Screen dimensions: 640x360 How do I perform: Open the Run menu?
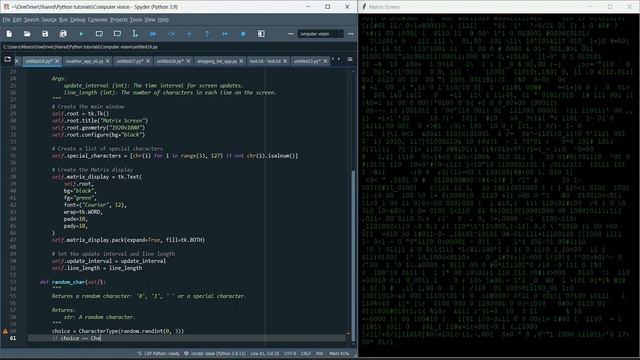[63, 20]
